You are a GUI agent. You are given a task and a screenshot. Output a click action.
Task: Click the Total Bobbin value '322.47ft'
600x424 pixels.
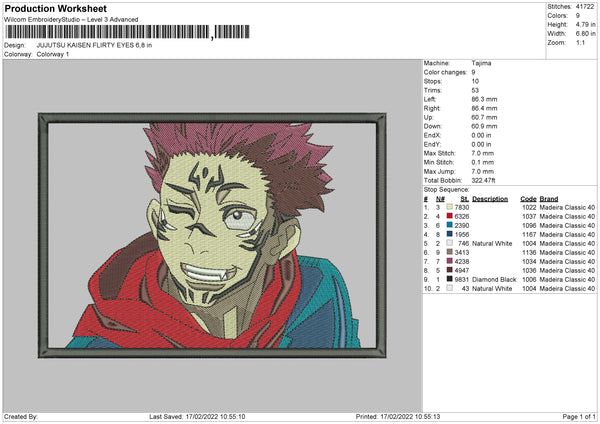(x=483, y=180)
